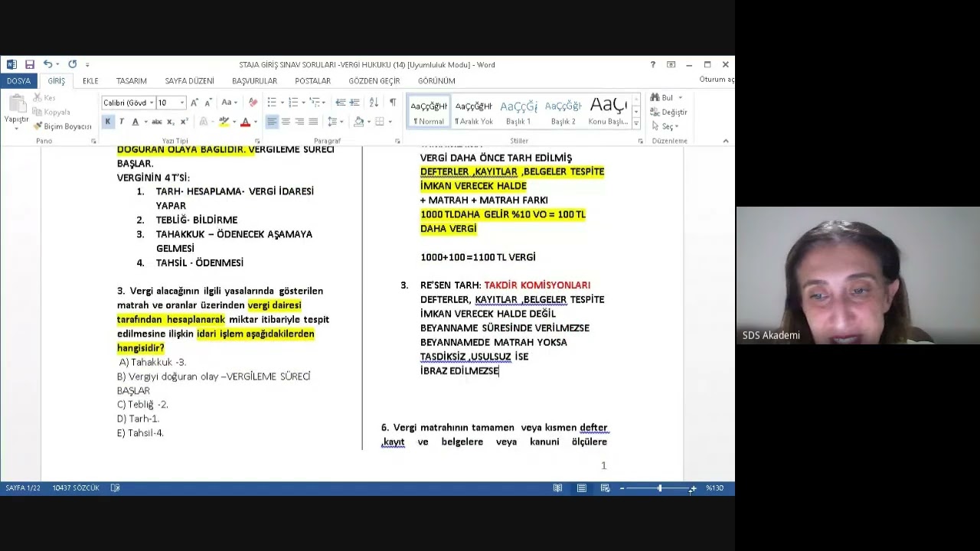Switch to the EKLE tab
The image size is (980, 551).
90,80
